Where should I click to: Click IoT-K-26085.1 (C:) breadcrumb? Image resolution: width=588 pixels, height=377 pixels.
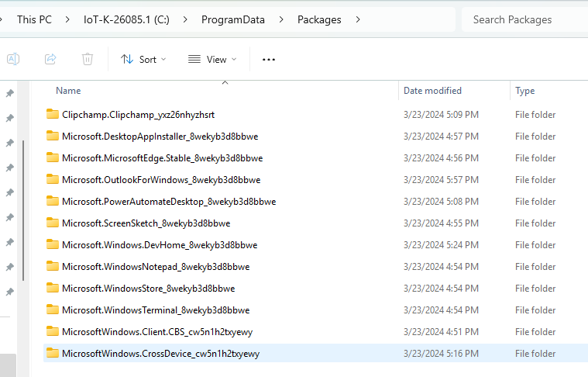[x=126, y=19]
